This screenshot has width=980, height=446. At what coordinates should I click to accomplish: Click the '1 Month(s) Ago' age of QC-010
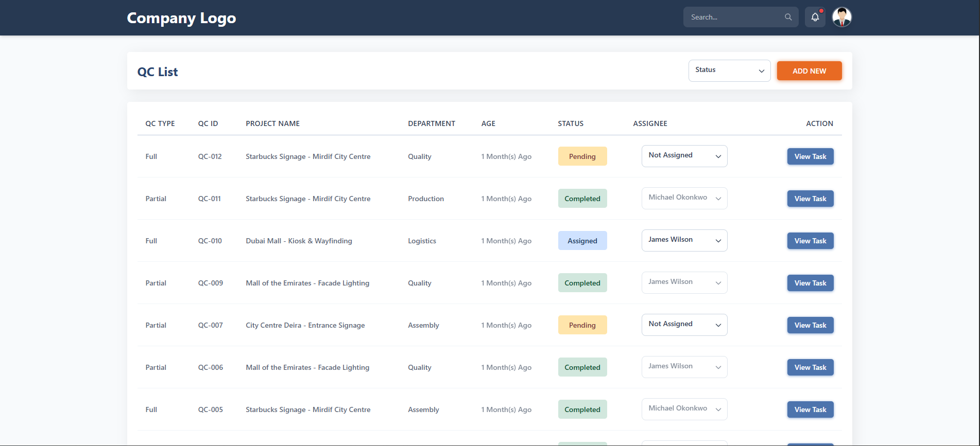506,241
